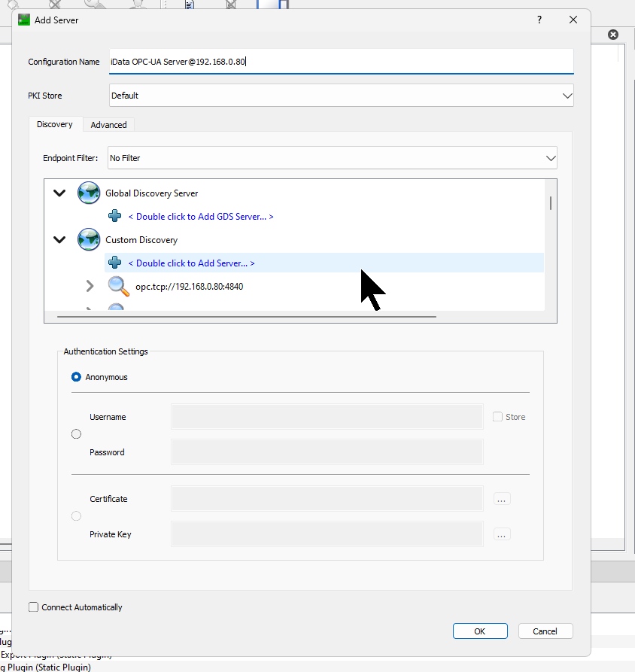Click the Cancel button
Screen dimensions: 635x672
545,631
